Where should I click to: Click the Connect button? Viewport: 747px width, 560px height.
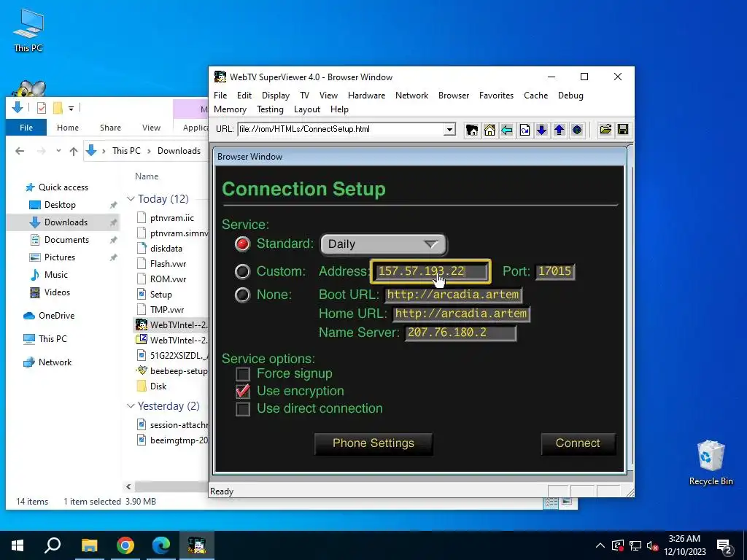(x=578, y=443)
